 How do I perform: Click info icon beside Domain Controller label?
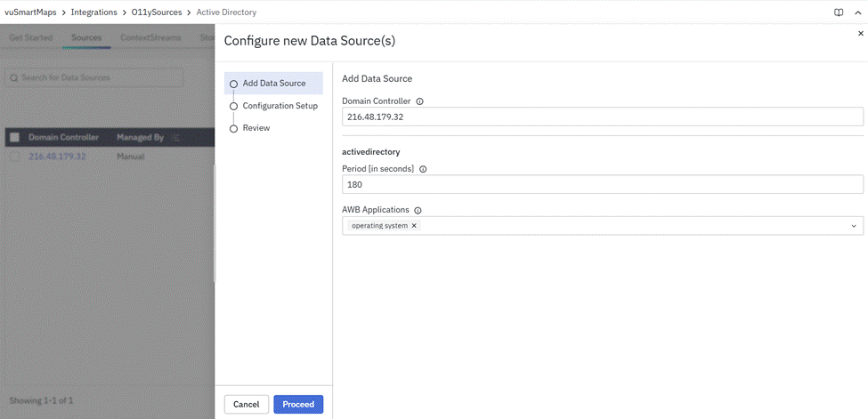pos(420,101)
